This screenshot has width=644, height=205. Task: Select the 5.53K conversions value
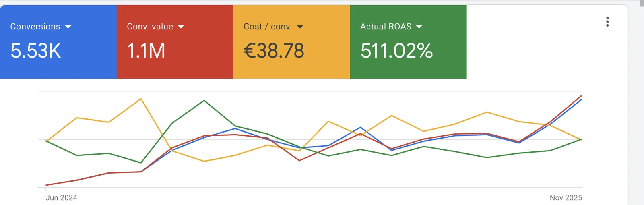click(x=36, y=51)
